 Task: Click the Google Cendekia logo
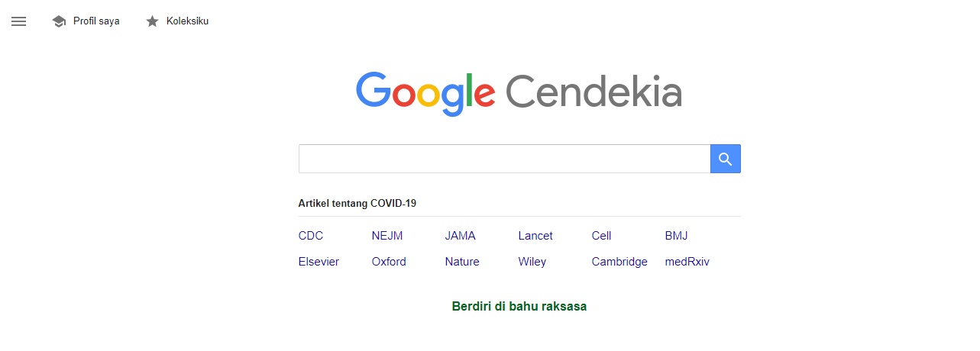(x=519, y=93)
